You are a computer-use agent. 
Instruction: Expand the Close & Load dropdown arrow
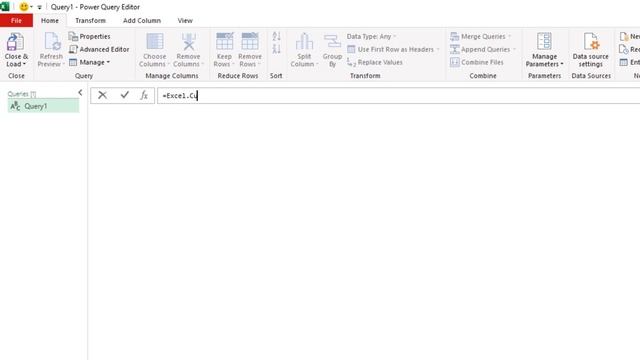[x=24, y=64]
